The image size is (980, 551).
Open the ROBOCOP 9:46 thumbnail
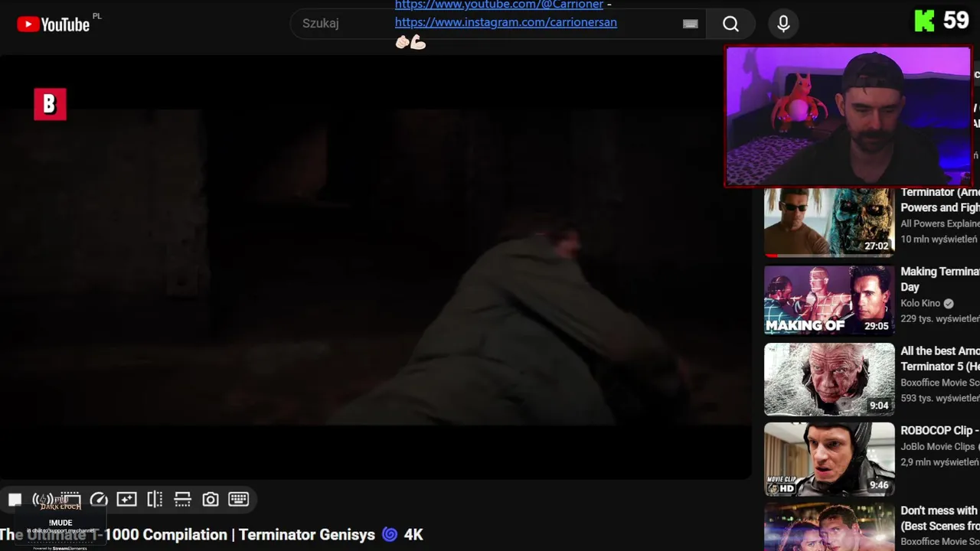click(829, 459)
